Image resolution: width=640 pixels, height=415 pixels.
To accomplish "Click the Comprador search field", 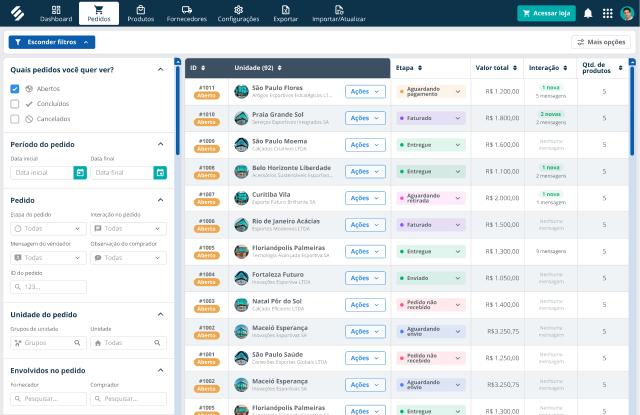I will [128, 399].
